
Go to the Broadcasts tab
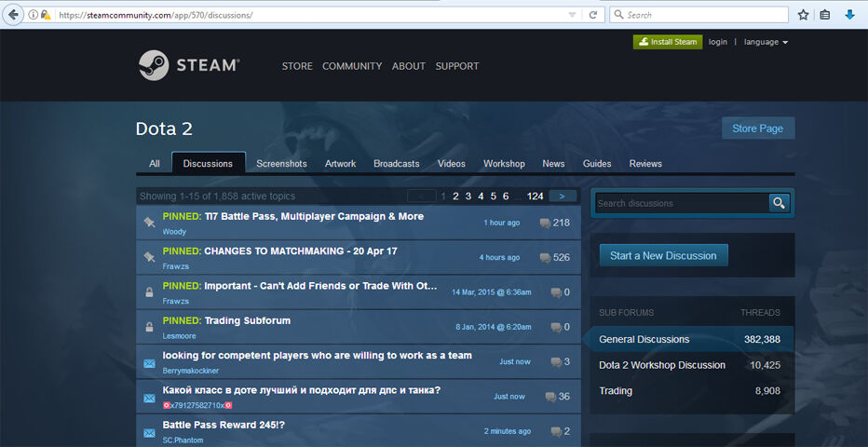(x=397, y=164)
